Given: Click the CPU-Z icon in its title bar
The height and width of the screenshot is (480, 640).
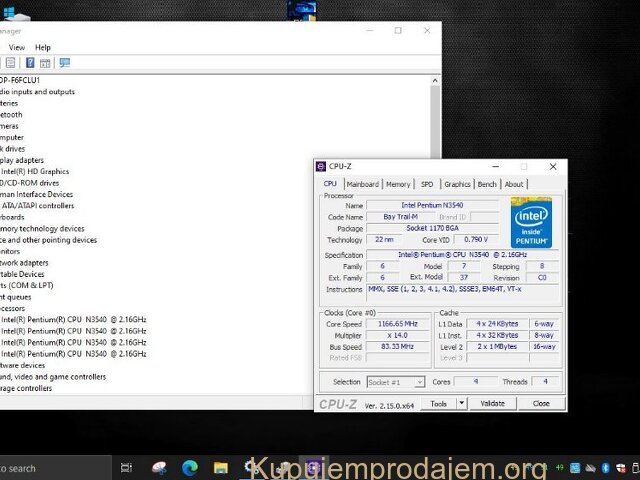Looking at the screenshot, I should coord(321,166).
